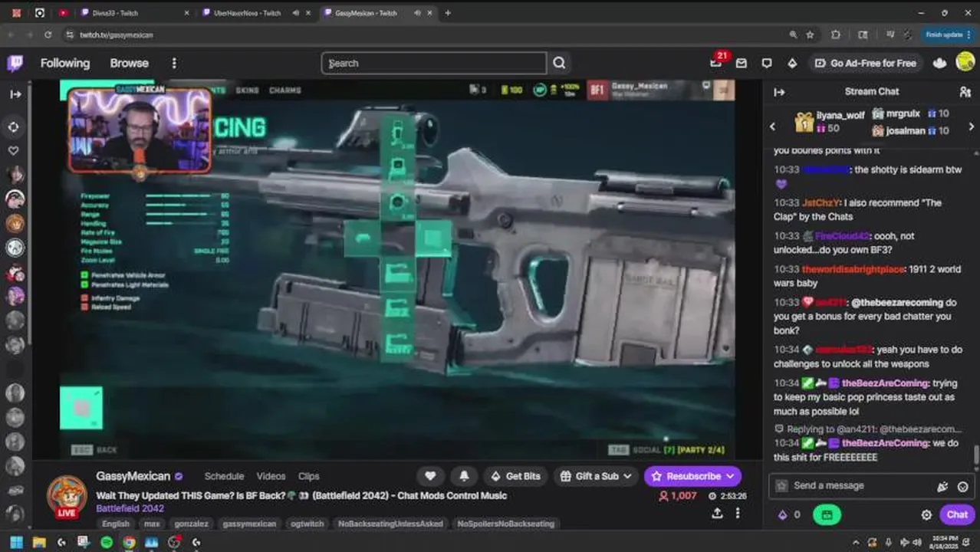The width and height of the screenshot is (980, 552).
Task: Click top gifter ilyana_wolf
Action: coord(840,115)
